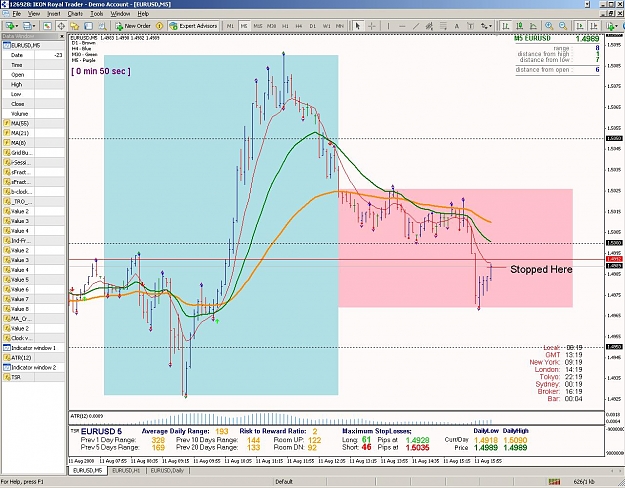Open the Window menu
The width and height of the screenshot is (625, 488).
click(x=120, y=14)
